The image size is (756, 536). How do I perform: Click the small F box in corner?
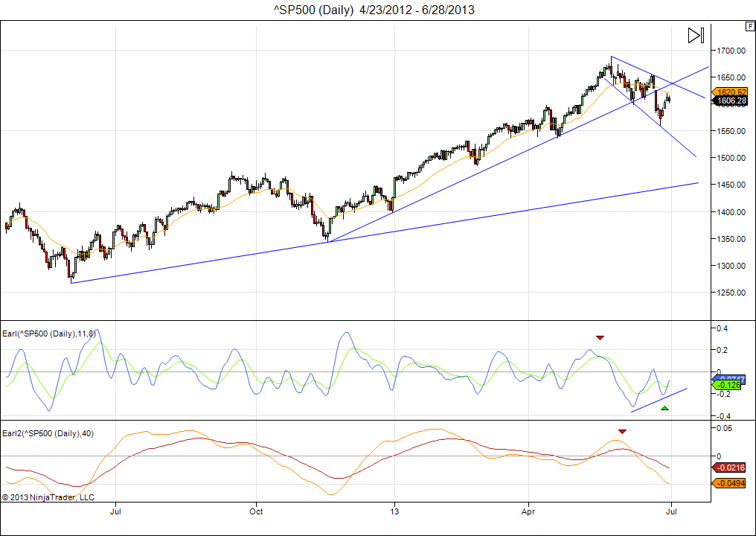749,26
